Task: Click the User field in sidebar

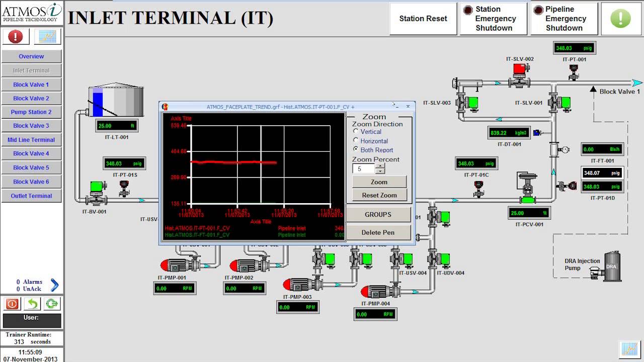Action: [32, 320]
